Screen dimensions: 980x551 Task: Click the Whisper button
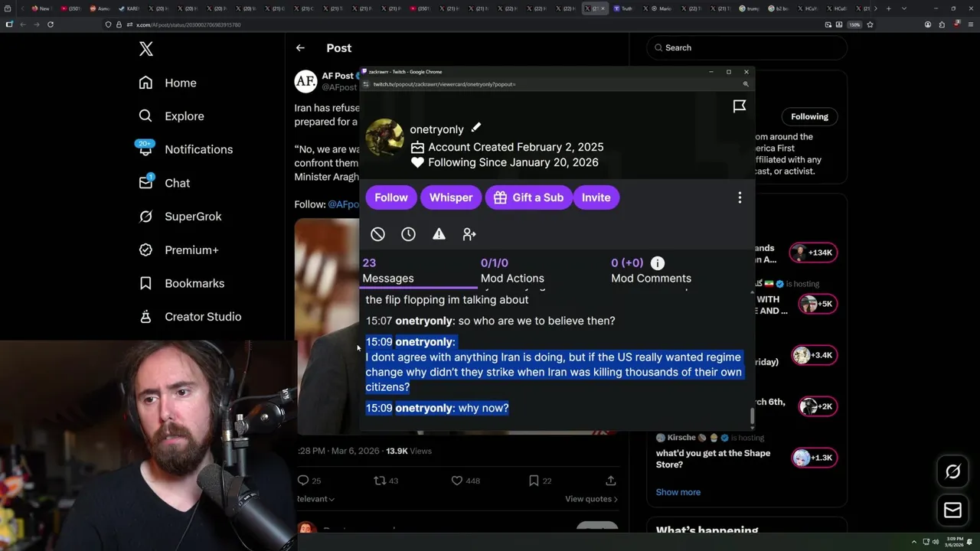451,197
